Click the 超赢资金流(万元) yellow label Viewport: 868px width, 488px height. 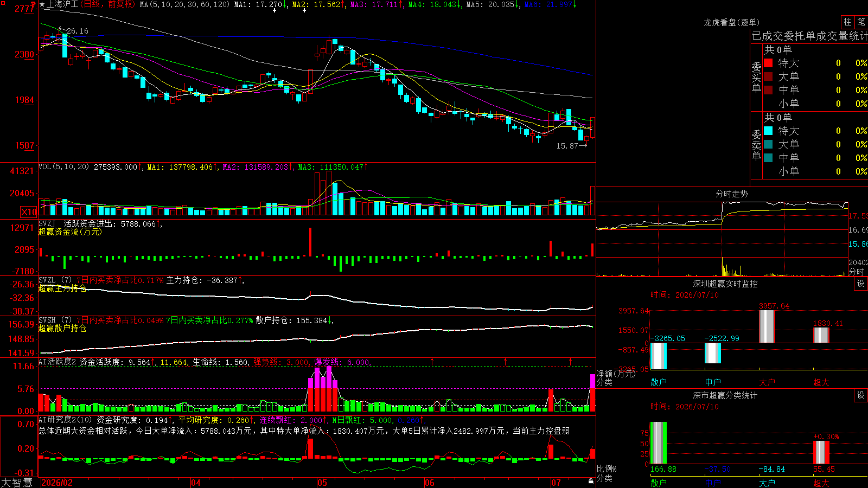click(70, 232)
